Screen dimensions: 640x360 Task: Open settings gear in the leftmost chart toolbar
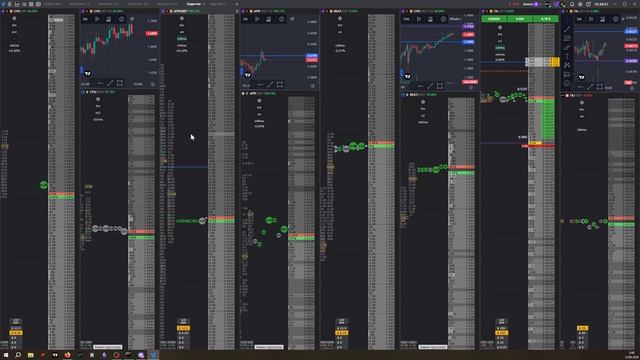coord(122,19)
